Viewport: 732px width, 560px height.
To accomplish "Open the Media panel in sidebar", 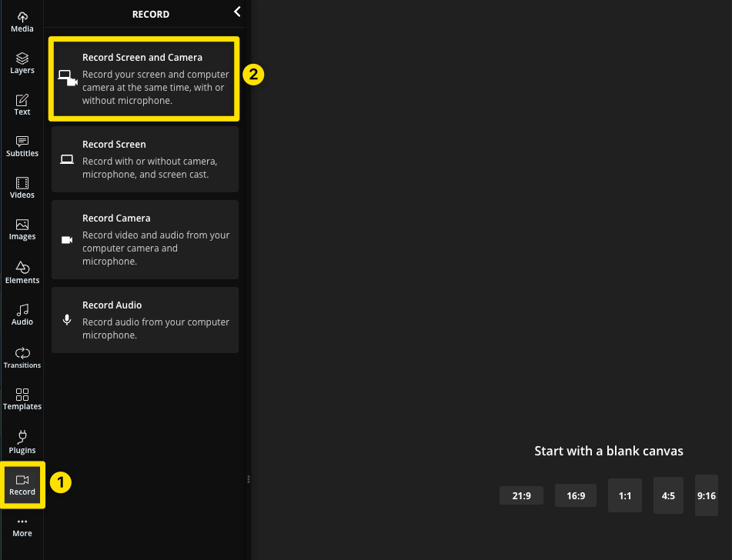I will (22, 22).
